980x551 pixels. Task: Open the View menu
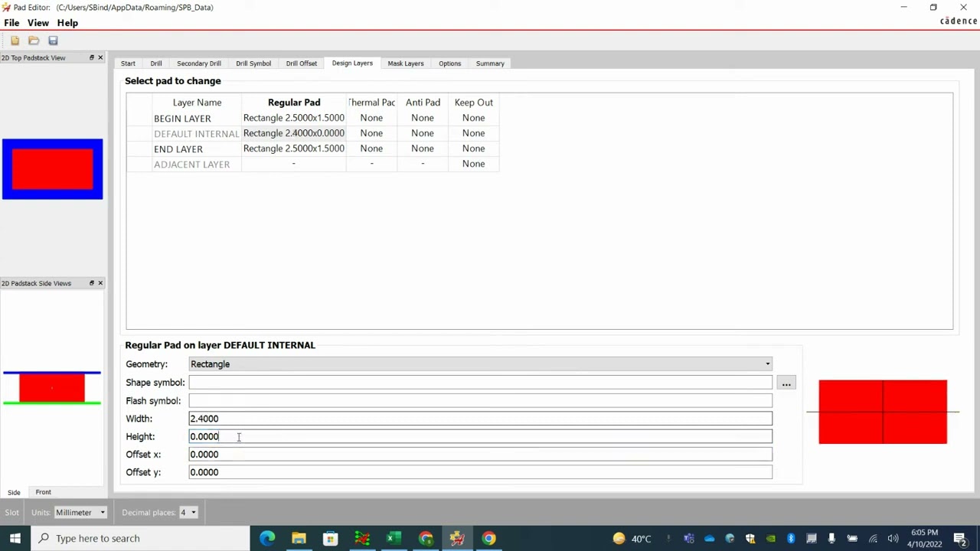38,23
